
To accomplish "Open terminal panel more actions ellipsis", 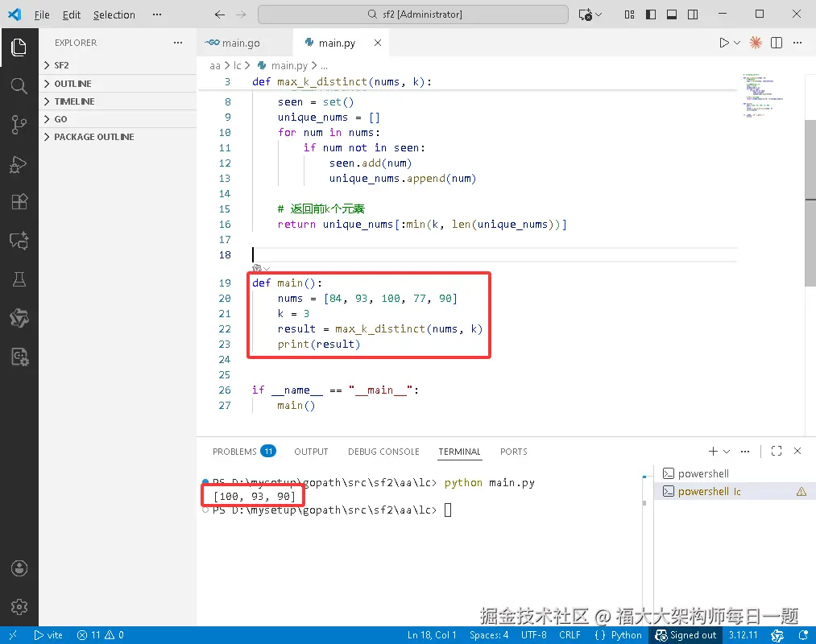I will pyautogui.click(x=745, y=451).
